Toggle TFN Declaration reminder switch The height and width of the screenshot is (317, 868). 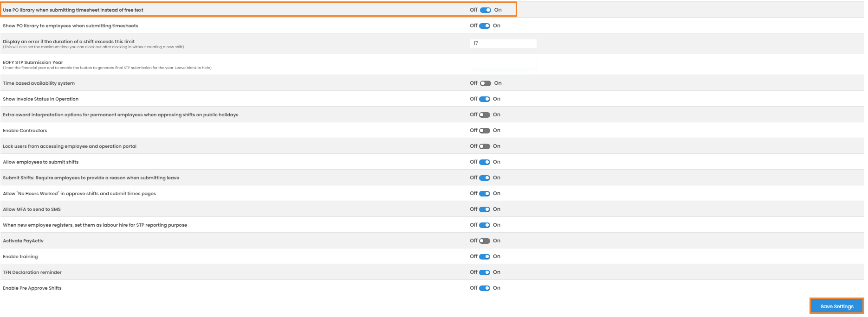point(485,273)
